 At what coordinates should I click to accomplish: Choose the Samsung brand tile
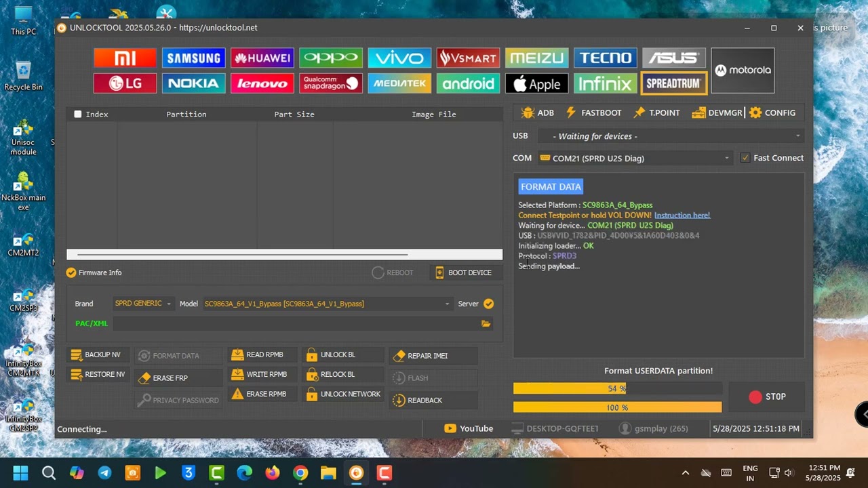pos(193,58)
